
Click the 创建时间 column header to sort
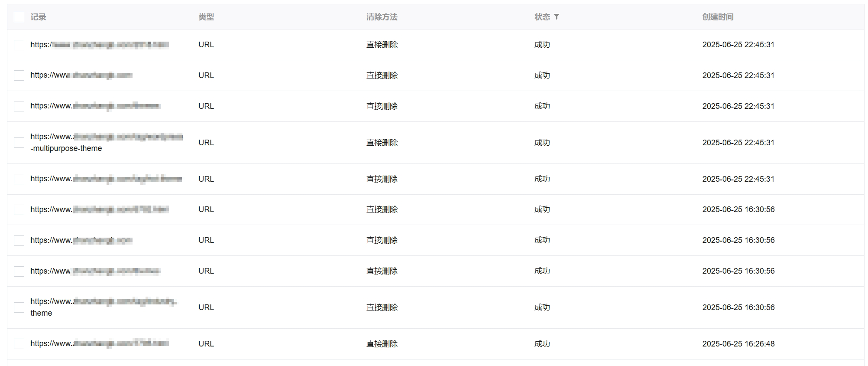tap(717, 17)
